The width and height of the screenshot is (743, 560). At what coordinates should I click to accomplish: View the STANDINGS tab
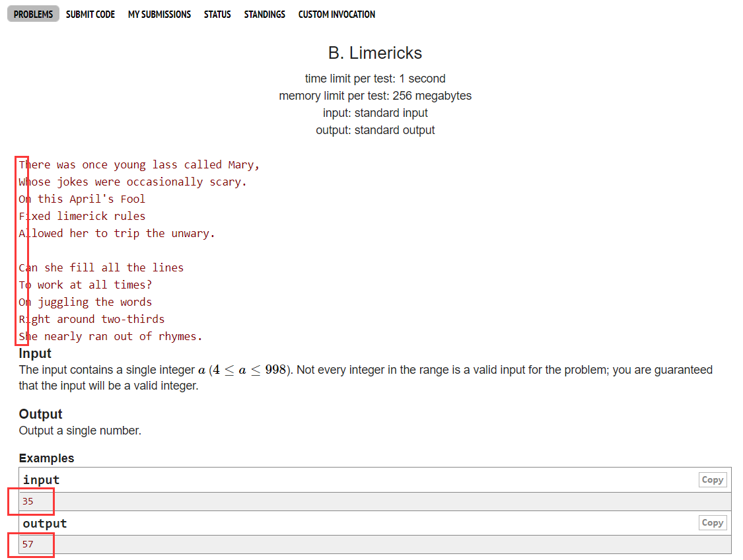(264, 14)
